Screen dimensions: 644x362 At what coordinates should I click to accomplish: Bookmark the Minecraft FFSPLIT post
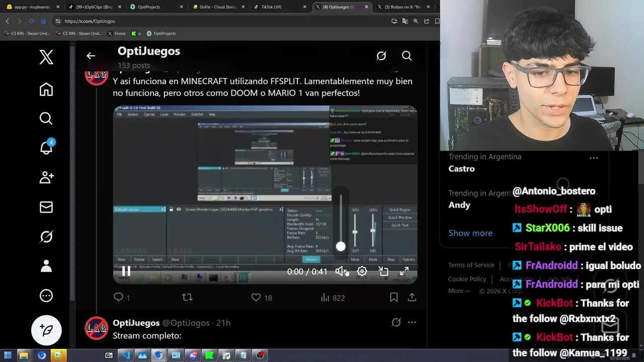pyautogui.click(x=394, y=297)
